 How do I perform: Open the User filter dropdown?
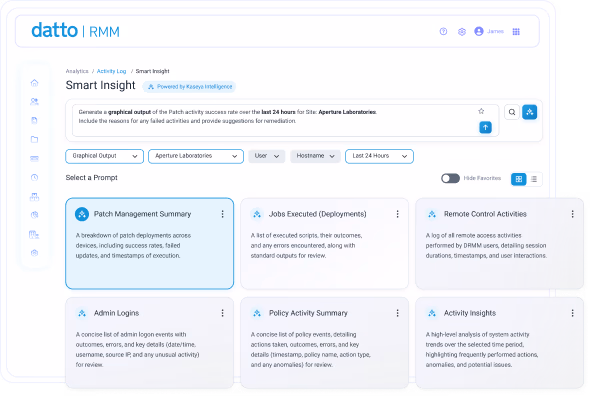click(266, 156)
